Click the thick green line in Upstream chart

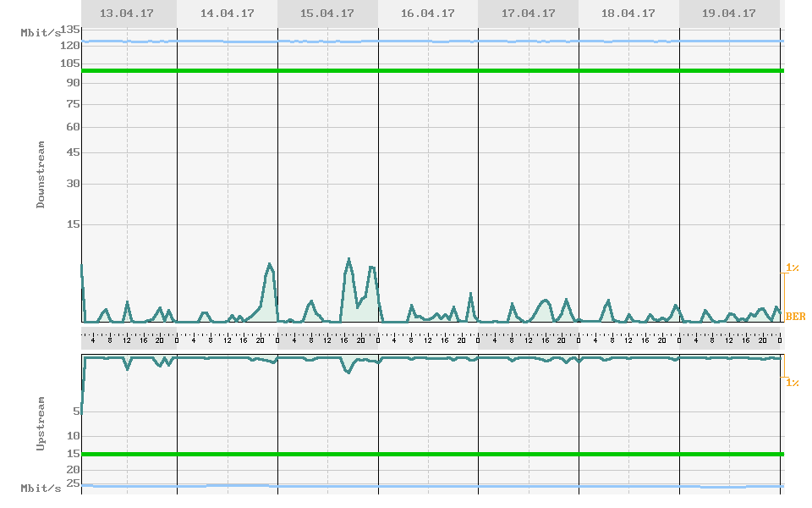433,454
